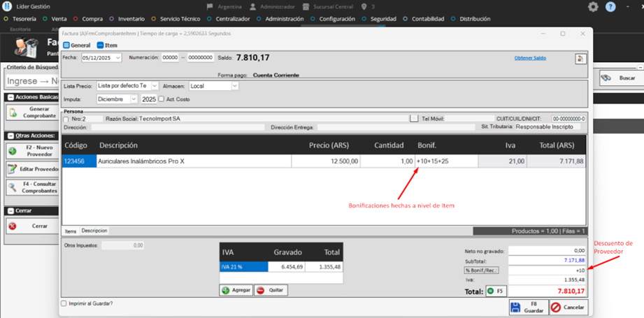644x318 pixels.
Task: Open the Almacen Local dropdown
Action: click(234, 86)
